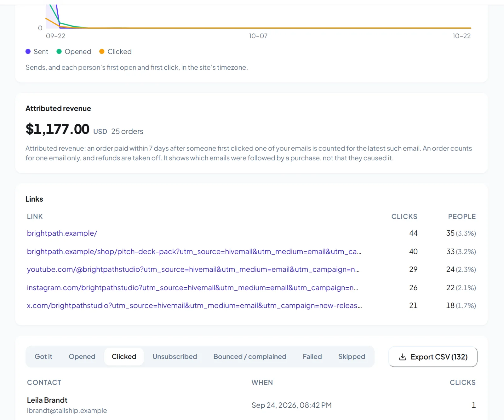Click the orange Clicked legend dot
The image size is (504, 420).
[102, 51]
